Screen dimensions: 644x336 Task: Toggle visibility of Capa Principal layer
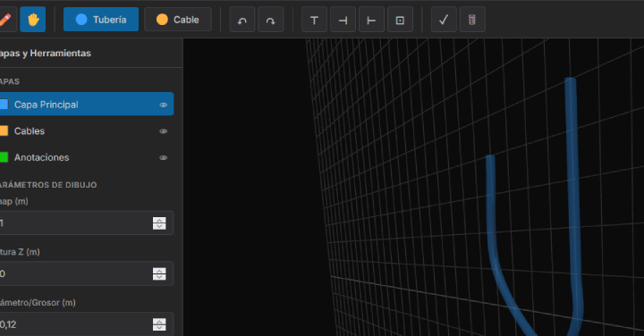(164, 105)
